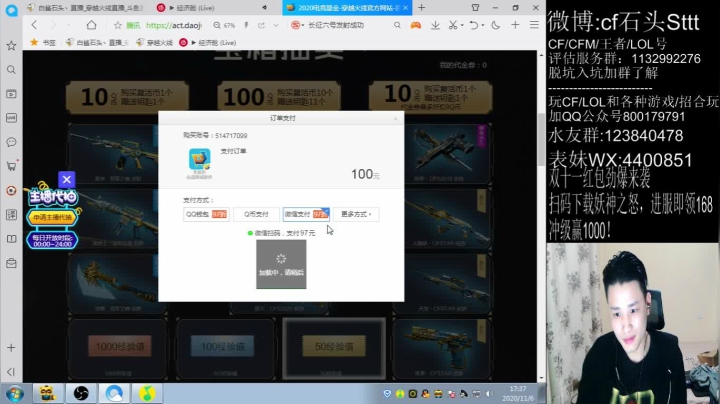720x404 pixels.
Task: Open the sidebar shopping cart icon
Action: [11, 166]
